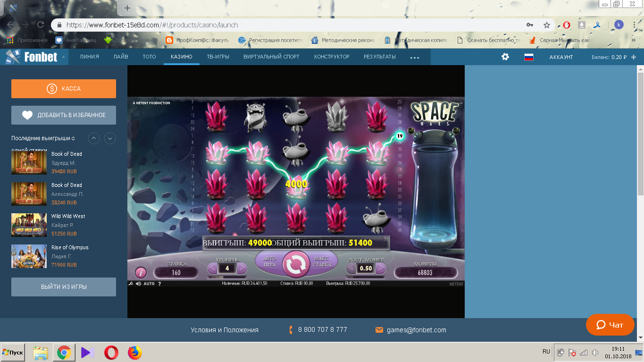644x362 pixels.
Task: Bookmark this page with the star icon
Action: point(547,25)
